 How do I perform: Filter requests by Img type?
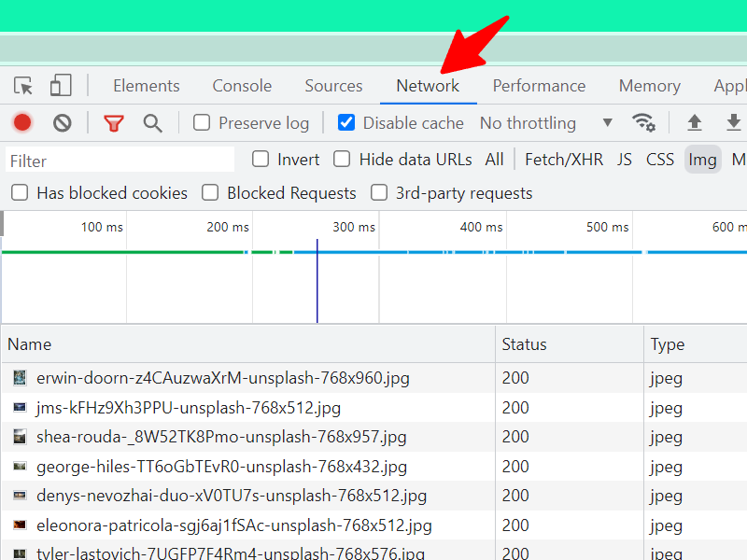click(x=703, y=159)
